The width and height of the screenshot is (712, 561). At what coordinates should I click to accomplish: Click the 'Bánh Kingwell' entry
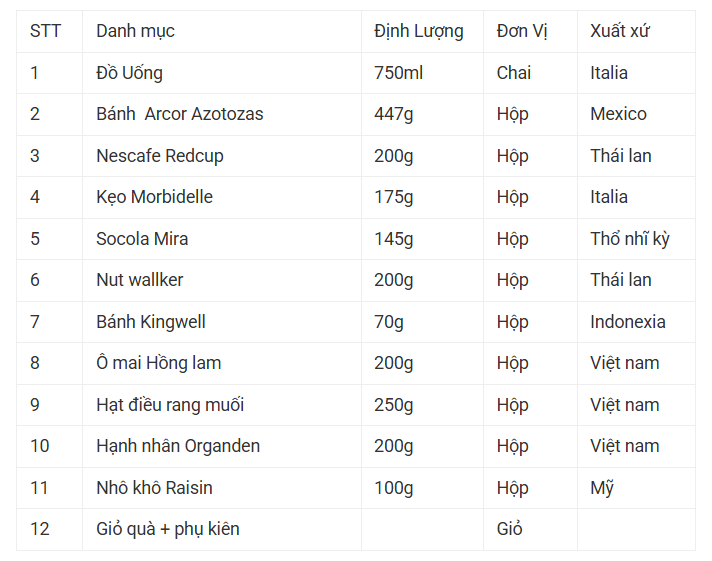151,322
